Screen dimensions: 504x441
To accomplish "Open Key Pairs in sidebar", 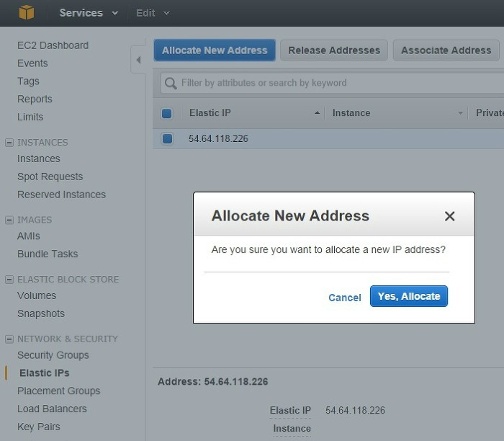I will (x=39, y=427).
